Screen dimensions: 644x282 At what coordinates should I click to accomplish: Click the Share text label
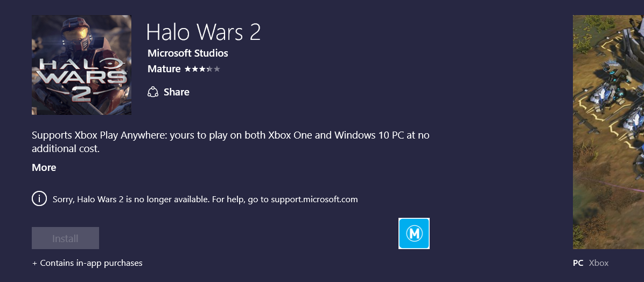pos(177,92)
